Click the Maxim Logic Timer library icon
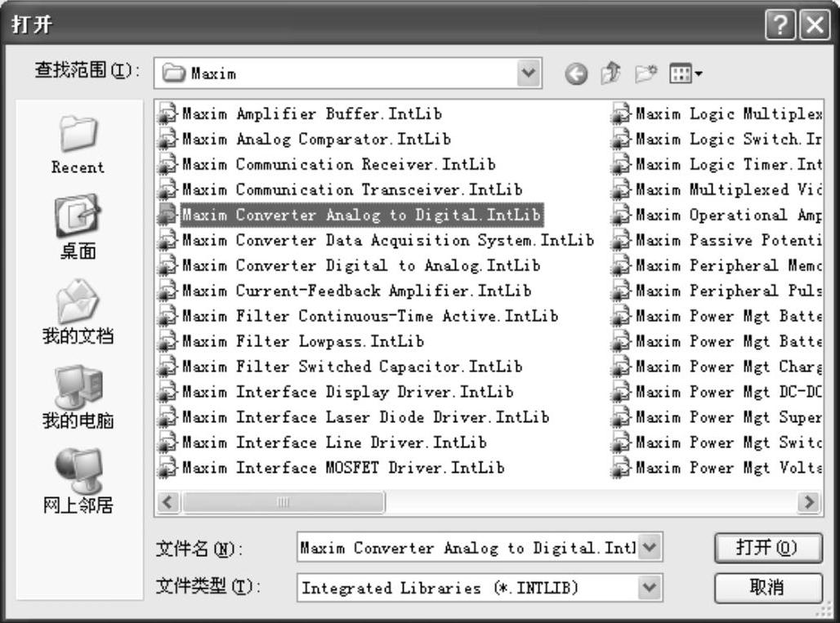The width and height of the screenshot is (840, 623). pos(621,164)
